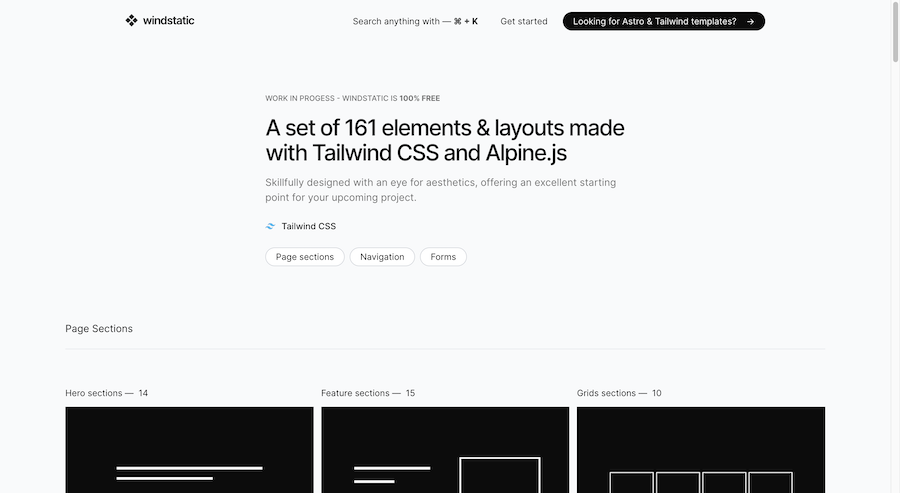Click the Grids sections — 10 label
Image resolution: width=900 pixels, height=493 pixels.
[619, 393]
